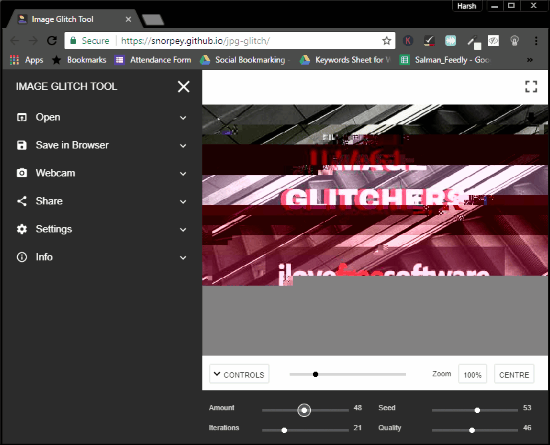Open the Social Bookmarking bookmark

(244, 60)
